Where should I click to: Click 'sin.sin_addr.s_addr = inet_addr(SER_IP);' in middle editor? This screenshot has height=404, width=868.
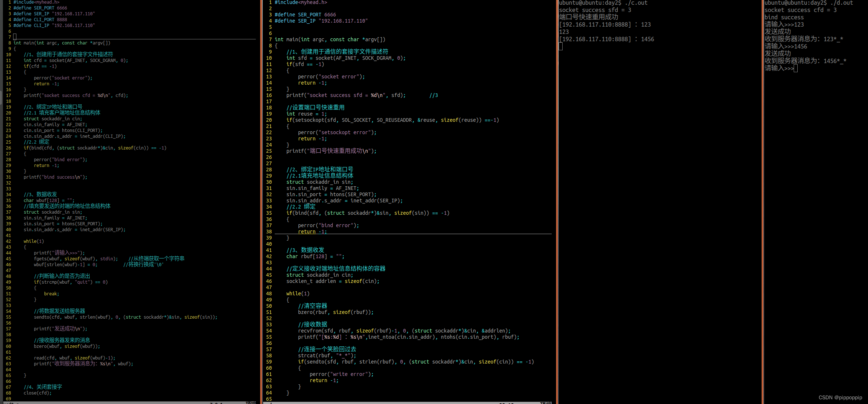click(344, 201)
